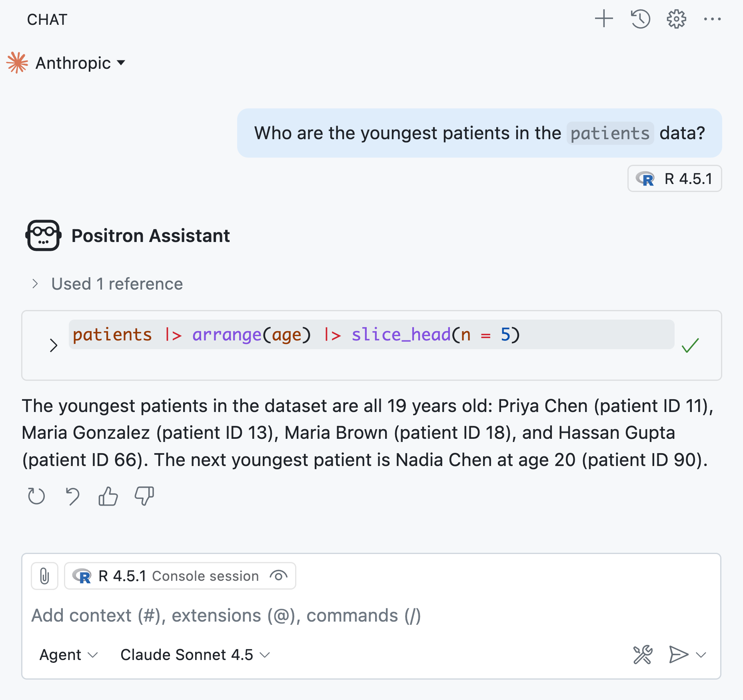Screen dimensions: 743x700
Task: Open chat history
Action: 640,19
